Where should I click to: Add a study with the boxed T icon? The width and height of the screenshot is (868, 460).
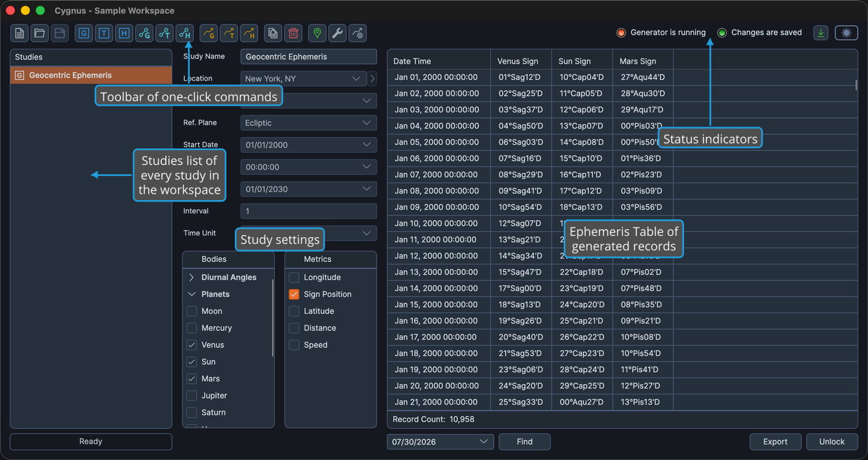[104, 33]
